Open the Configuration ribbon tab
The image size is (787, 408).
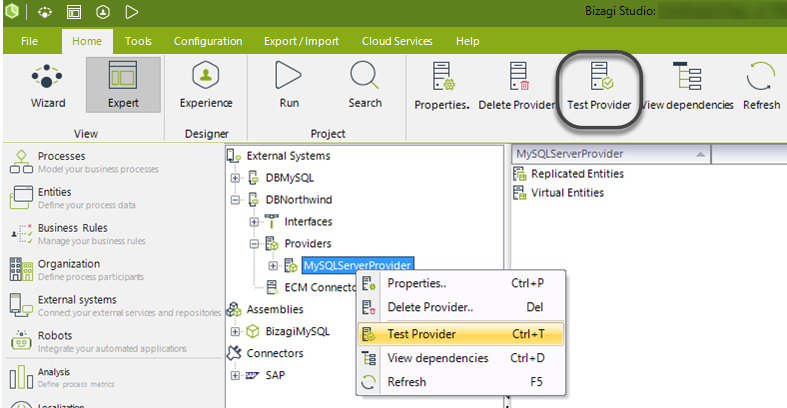coord(208,41)
